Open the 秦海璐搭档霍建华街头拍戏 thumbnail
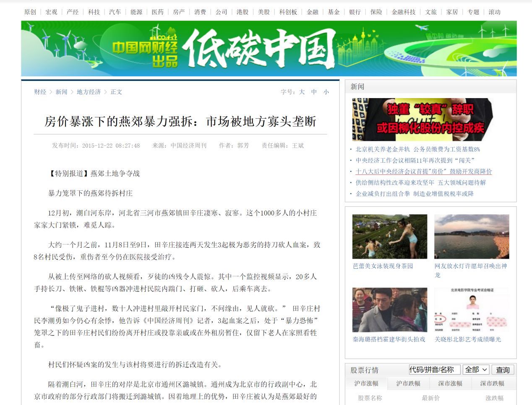The height and width of the screenshot is (405, 532). [390, 309]
